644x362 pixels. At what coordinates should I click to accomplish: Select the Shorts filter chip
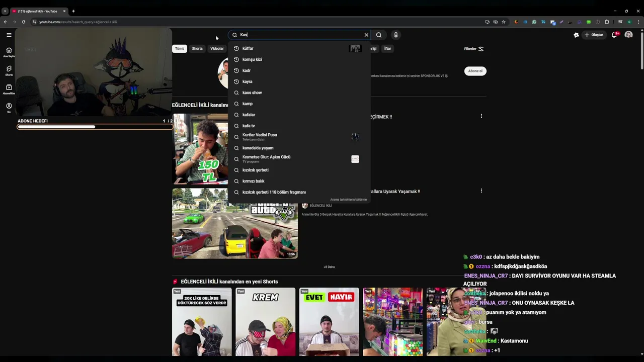(197, 49)
